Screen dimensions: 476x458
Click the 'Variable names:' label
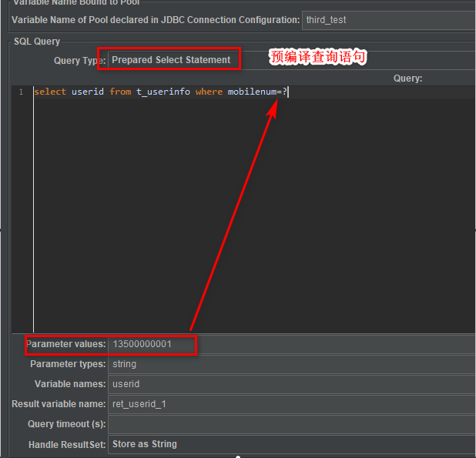coord(70,384)
